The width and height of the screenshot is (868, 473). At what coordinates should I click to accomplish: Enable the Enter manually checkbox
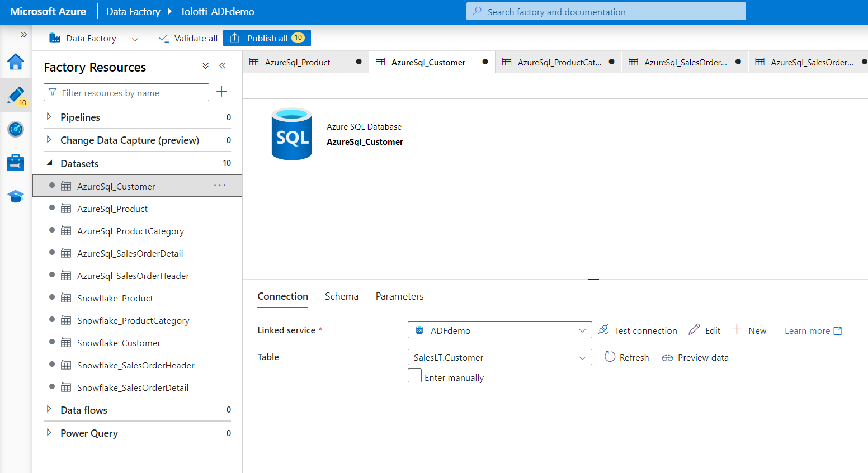click(x=414, y=376)
